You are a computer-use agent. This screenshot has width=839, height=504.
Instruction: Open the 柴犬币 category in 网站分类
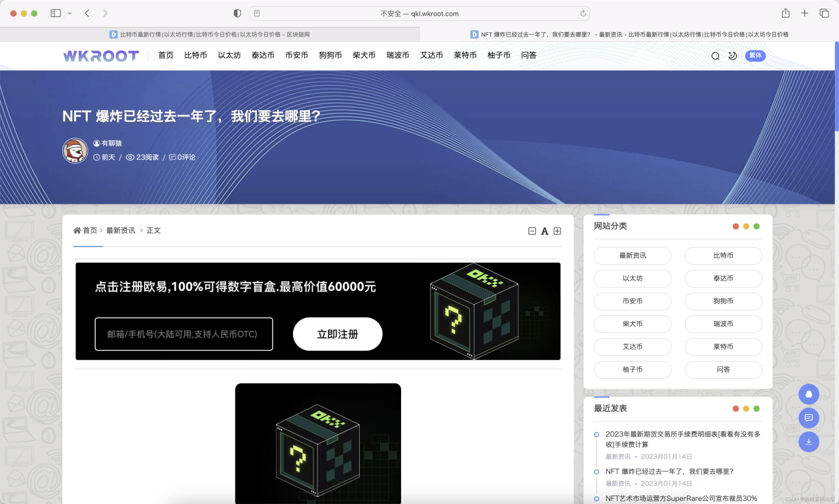tap(633, 324)
